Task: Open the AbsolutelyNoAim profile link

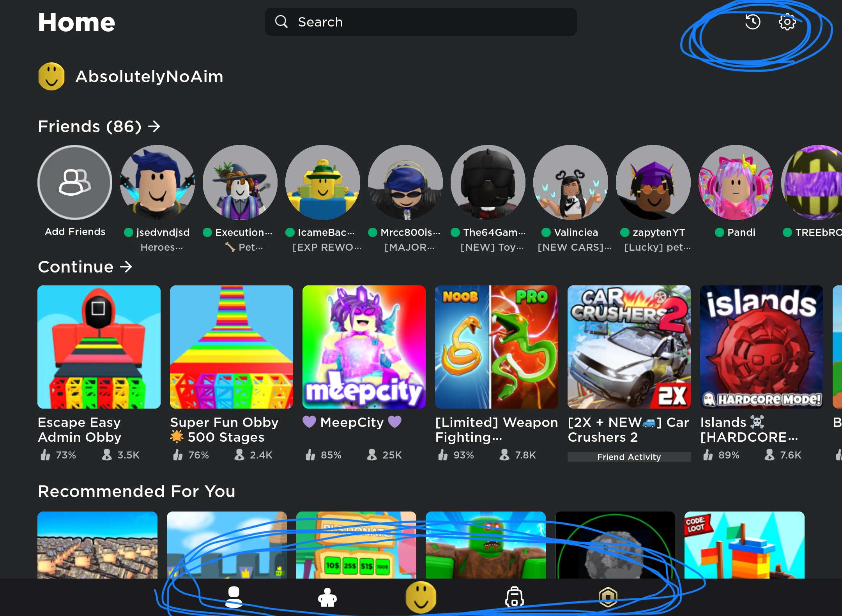Action: (x=149, y=76)
